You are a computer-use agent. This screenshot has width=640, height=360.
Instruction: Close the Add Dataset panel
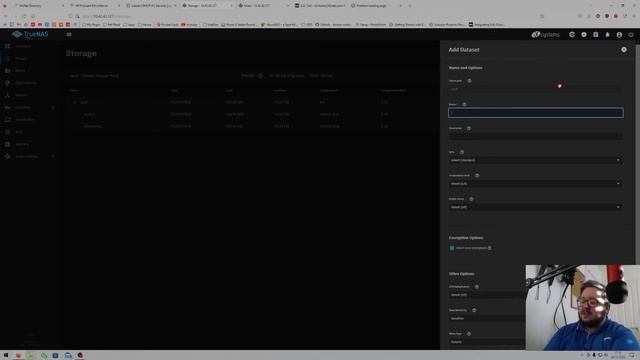point(624,49)
